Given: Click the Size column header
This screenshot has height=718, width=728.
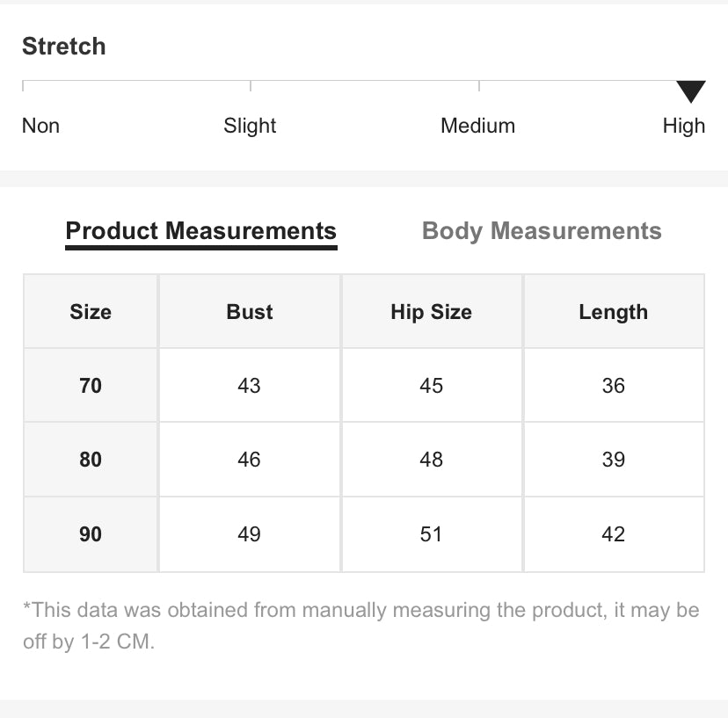Looking at the screenshot, I should [x=91, y=311].
